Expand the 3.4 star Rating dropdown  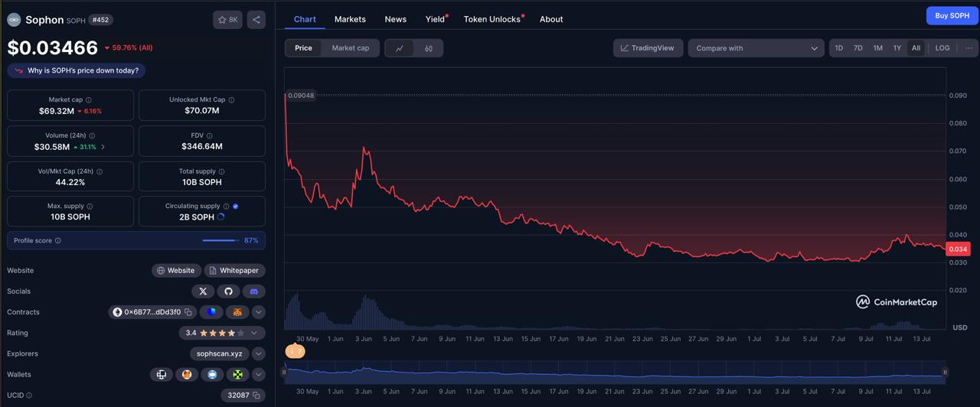coord(221,334)
